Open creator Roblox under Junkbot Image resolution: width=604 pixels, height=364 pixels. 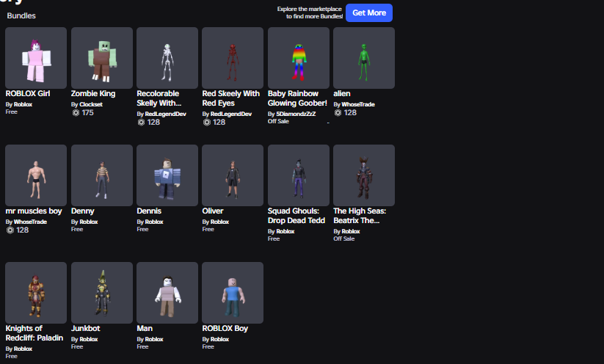(x=89, y=339)
